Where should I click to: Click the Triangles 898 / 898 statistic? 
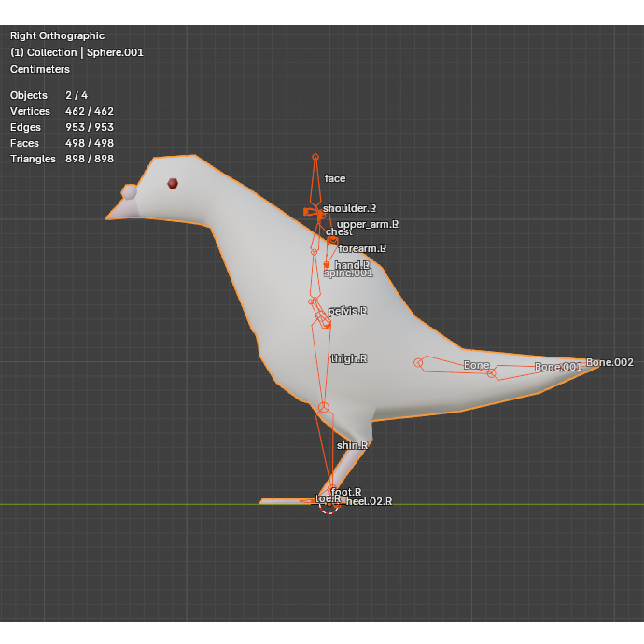[62, 159]
